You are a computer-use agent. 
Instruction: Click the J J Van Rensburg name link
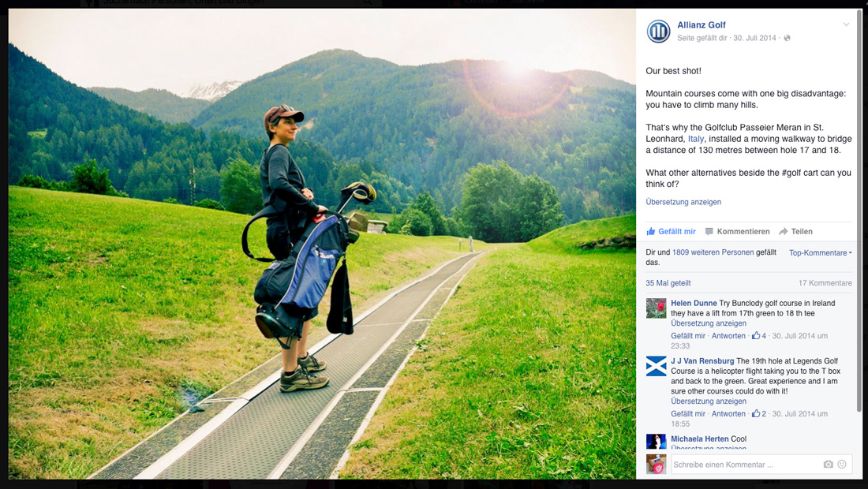tap(702, 360)
